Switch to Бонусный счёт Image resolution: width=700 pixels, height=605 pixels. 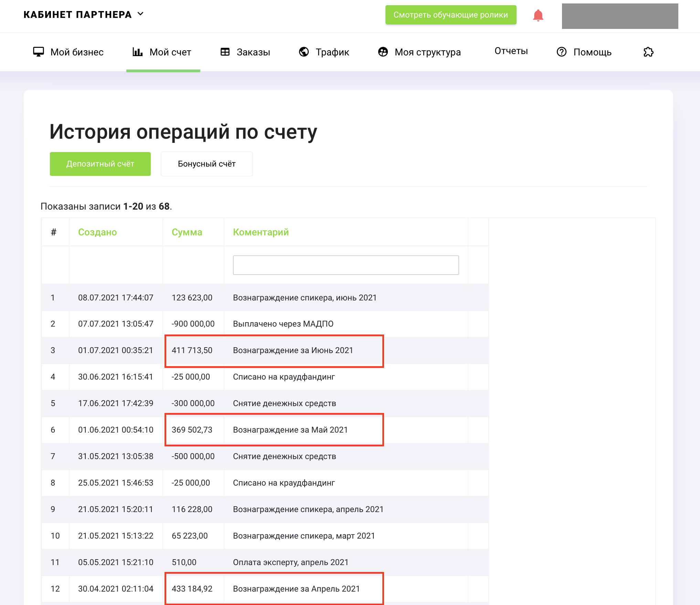(x=207, y=164)
